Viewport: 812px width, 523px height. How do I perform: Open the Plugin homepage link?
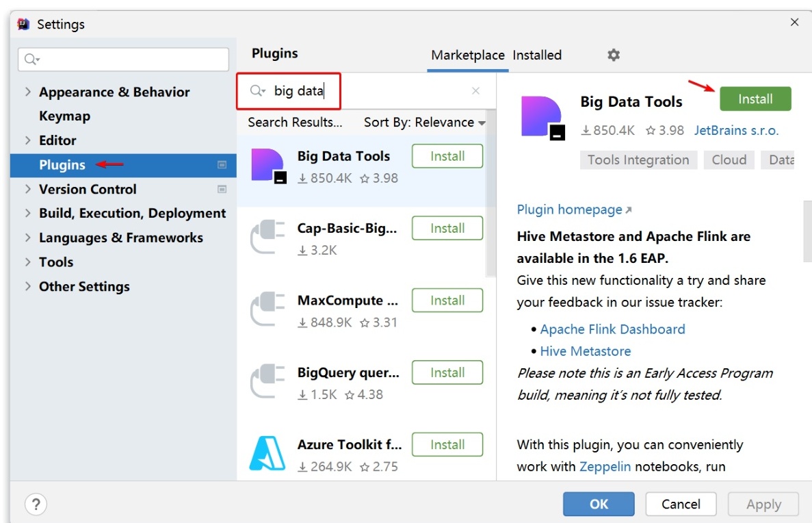pyautogui.click(x=575, y=209)
